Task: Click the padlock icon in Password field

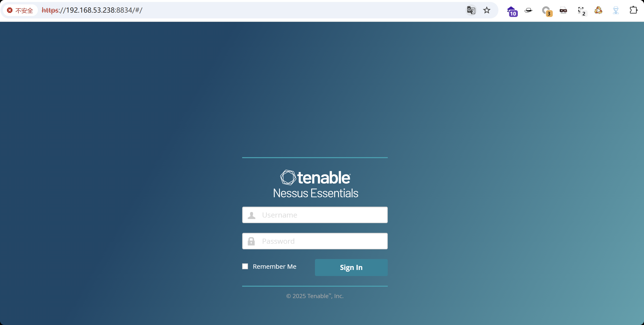Action: (251, 241)
